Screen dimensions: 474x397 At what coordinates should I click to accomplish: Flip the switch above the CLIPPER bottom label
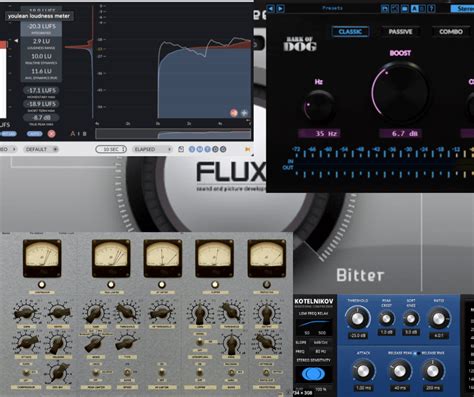click(200, 372)
